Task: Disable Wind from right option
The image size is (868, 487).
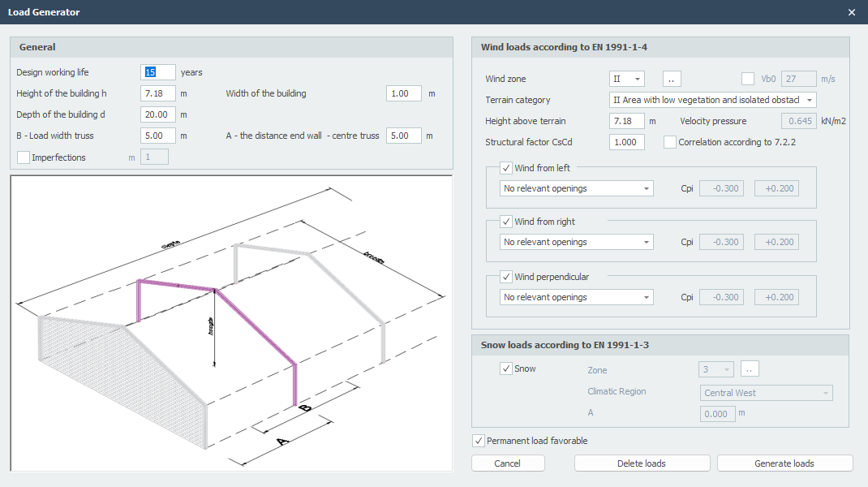Action: pos(507,222)
